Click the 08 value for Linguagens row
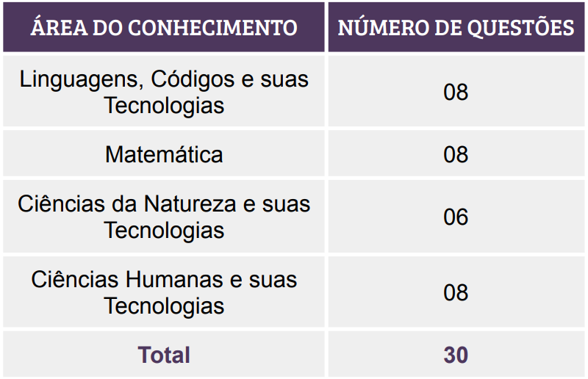This screenshot has height=379, width=588. (x=456, y=92)
